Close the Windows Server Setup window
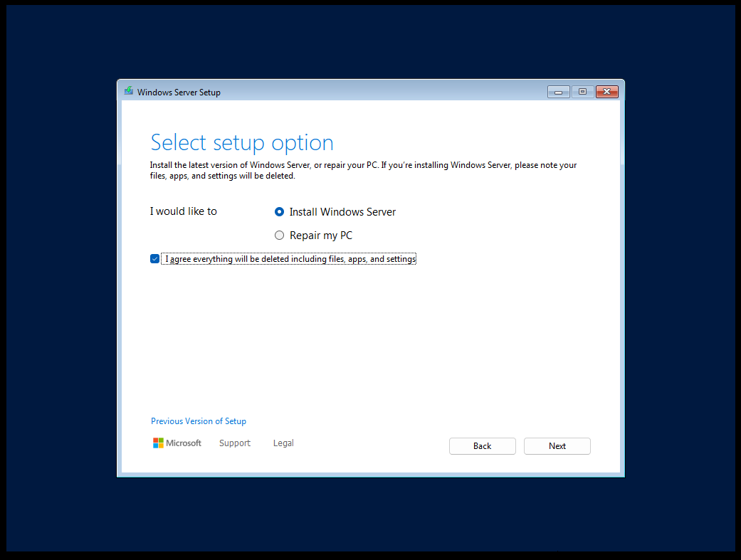The image size is (741, 560). click(x=606, y=92)
